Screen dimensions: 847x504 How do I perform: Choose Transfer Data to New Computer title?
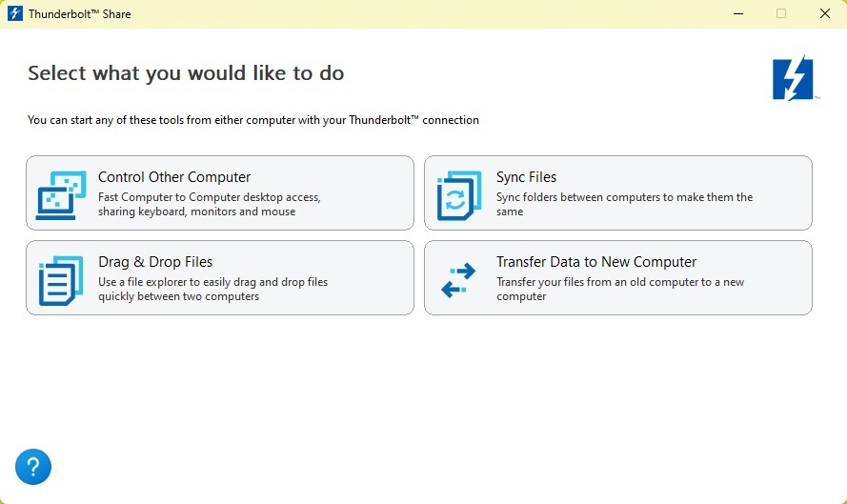[x=596, y=262]
